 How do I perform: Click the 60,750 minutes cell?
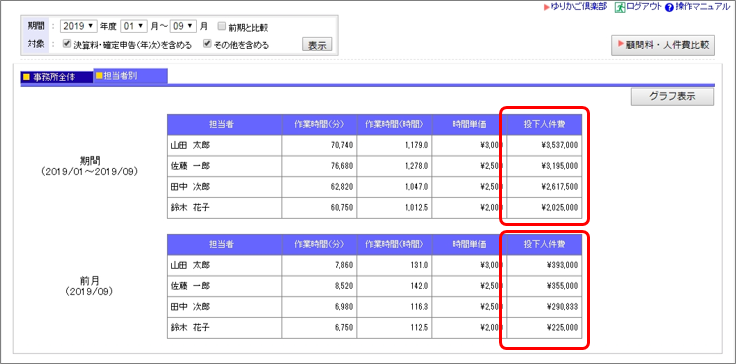point(319,208)
